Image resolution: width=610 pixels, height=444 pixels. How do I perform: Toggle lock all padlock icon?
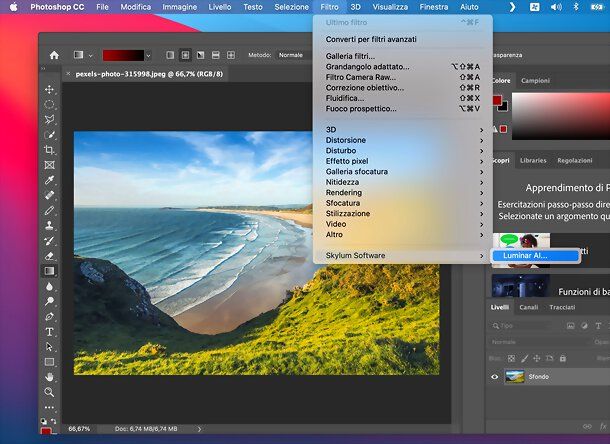[x=563, y=358]
